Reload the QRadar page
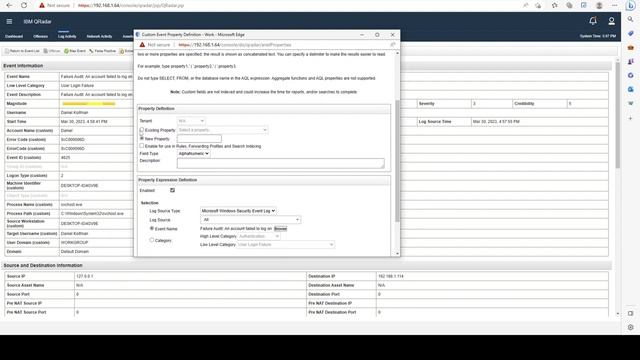 [x=24, y=5]
